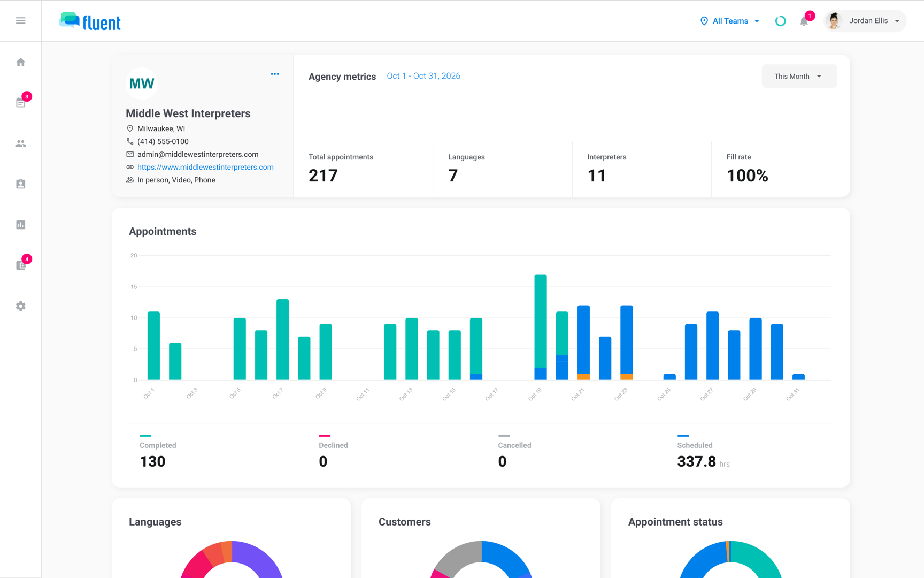
Task: Click In person, Video, Phone text
Action: (176, 180)
